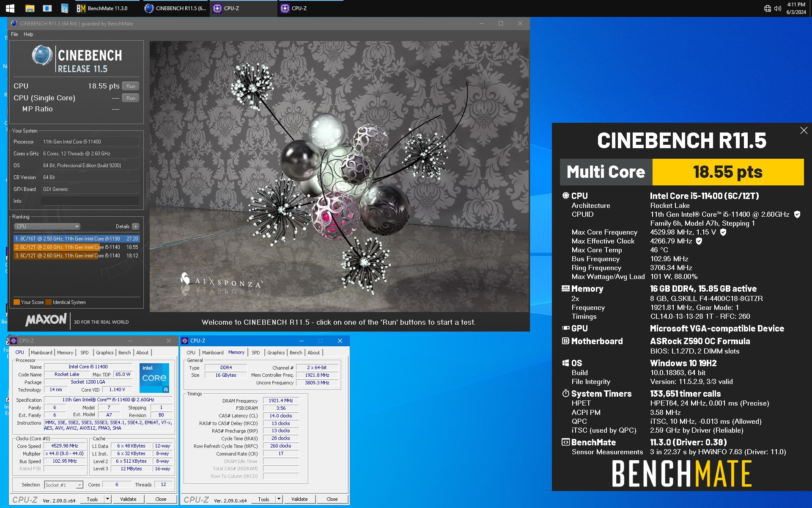The height and width of the screenshot is (508, 812).
Task: Open Bench tab in left CPU-Z window
Action: pyautogui.click(x=124, y=353)
